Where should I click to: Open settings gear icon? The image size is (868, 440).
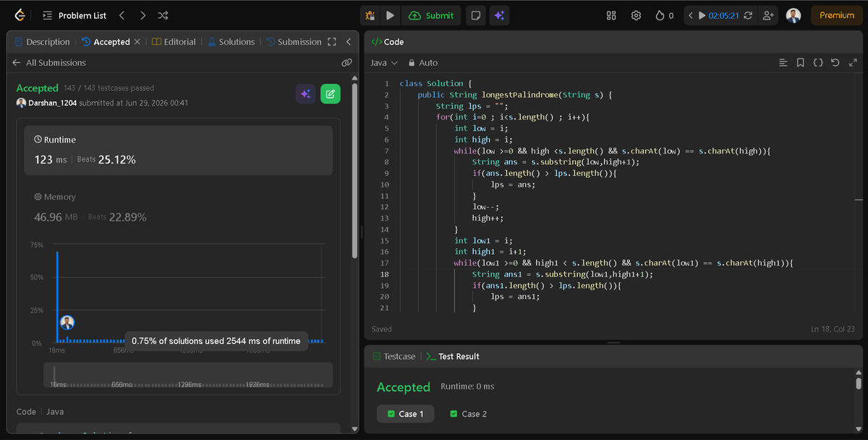point(636,15)
